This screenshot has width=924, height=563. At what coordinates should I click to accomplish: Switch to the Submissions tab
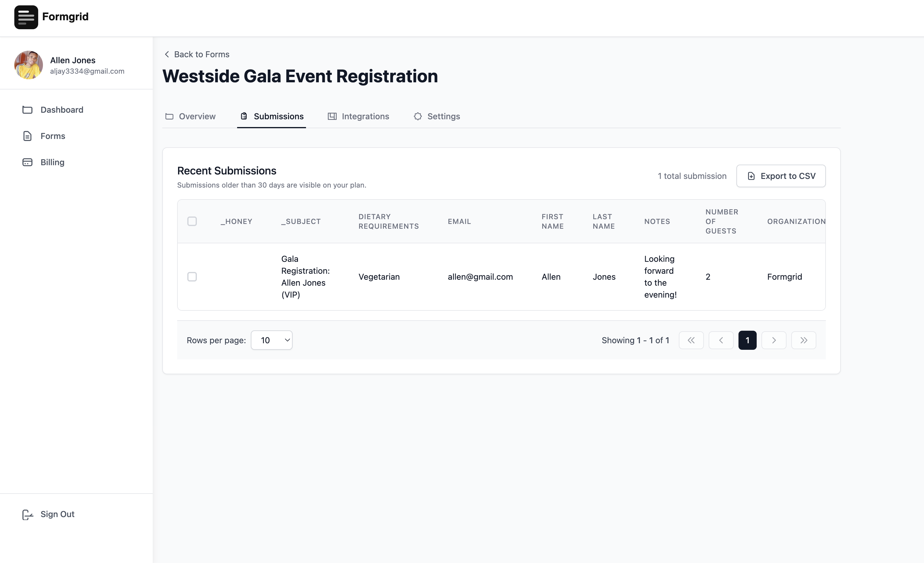[x=271, y=117]
